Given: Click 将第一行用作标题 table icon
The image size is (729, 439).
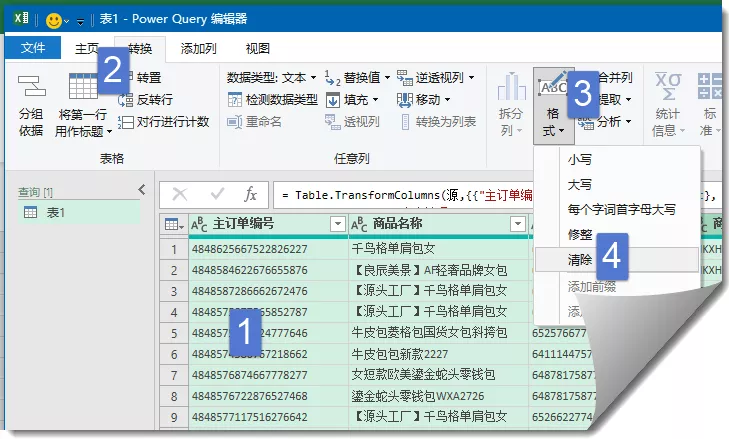Looking at the screenshot, I should (83, 86).
